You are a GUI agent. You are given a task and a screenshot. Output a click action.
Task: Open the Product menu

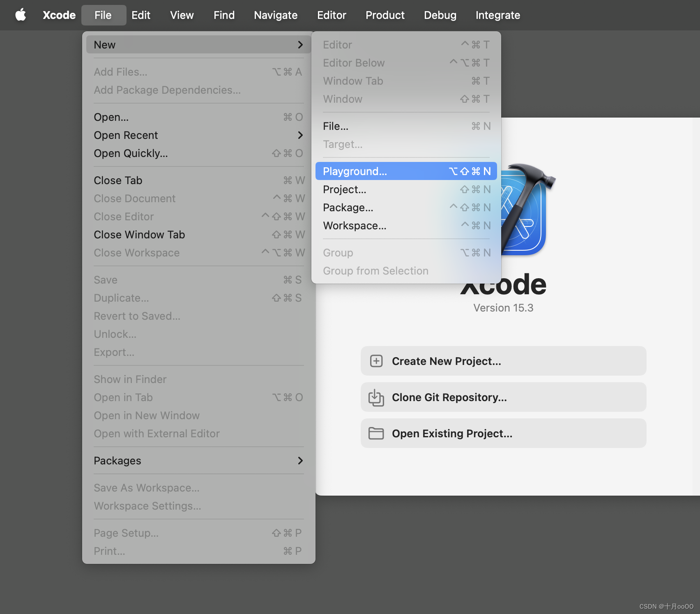pos(385,15)
